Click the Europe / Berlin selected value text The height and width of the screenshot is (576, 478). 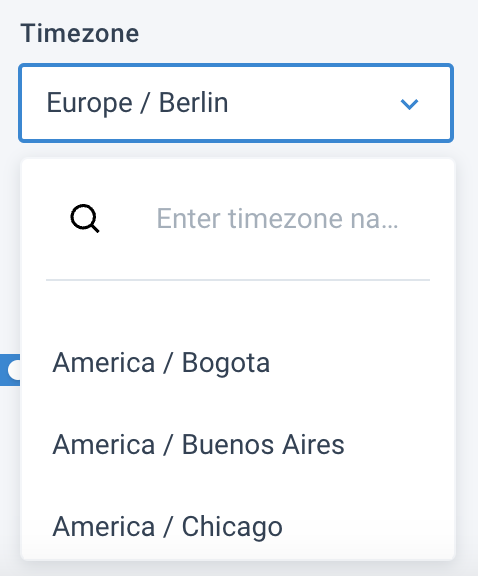137,103
